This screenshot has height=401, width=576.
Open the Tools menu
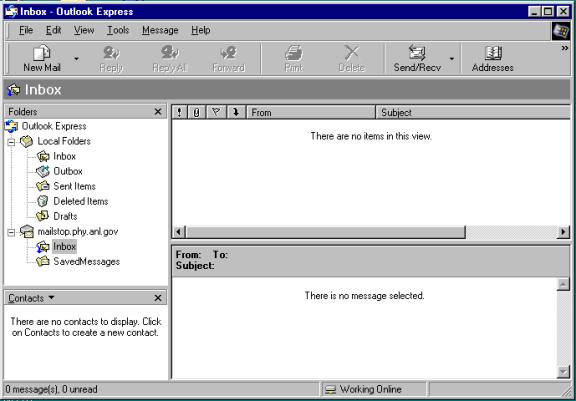(118, 30)
